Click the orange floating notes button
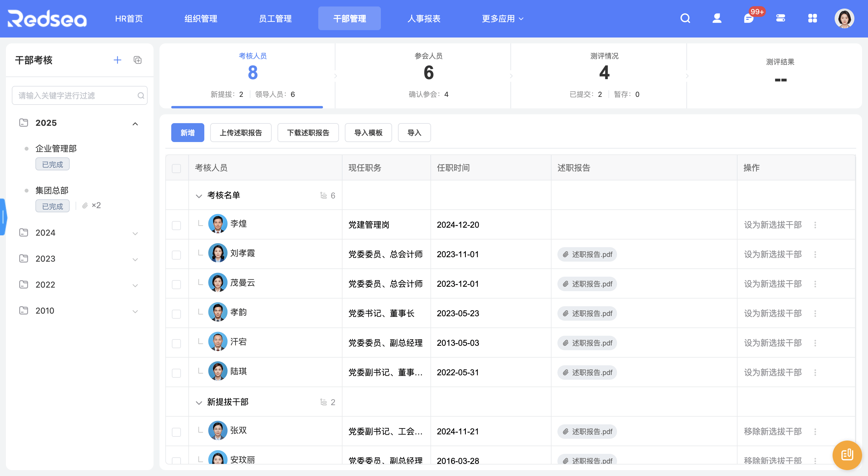This screenshot has height=476, width=868. pyautogui.click(x=847, y=455)
